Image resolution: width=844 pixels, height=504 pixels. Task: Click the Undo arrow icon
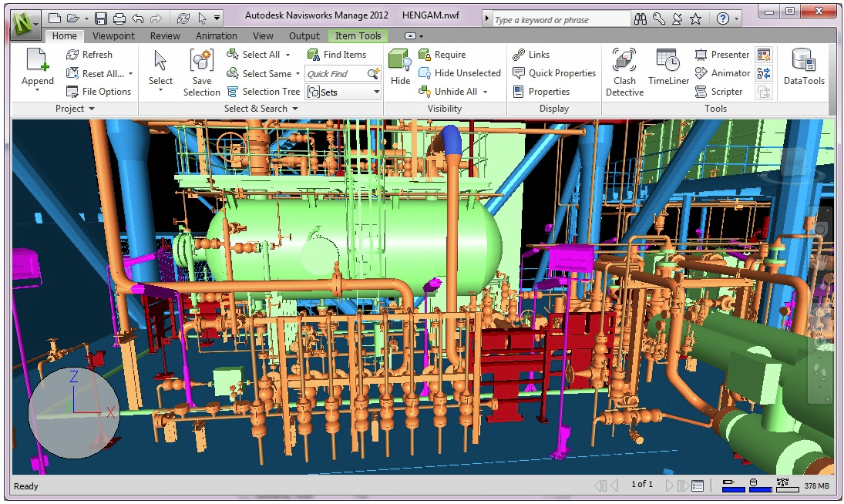138,18
